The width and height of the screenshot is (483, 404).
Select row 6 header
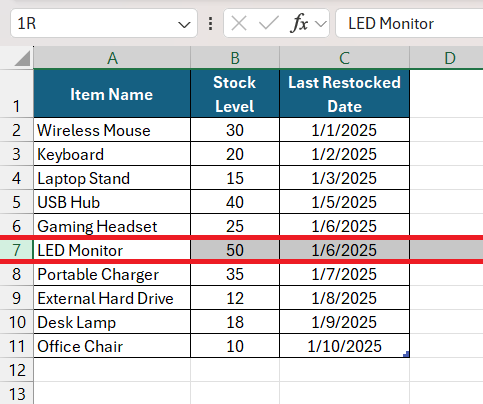[16, 226]
